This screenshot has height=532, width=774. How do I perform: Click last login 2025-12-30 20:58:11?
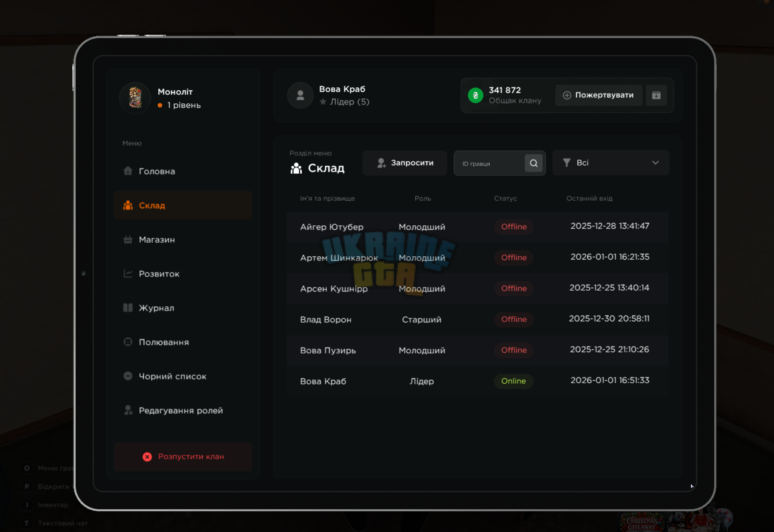(x=609, y=319)
